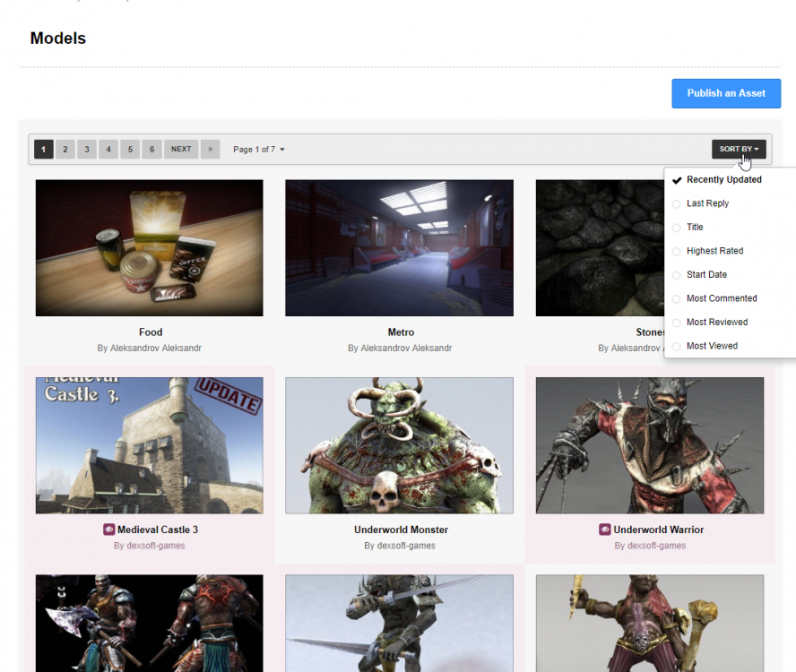
Task: Click the Publish an Asset button
Action: click(726, 93)
